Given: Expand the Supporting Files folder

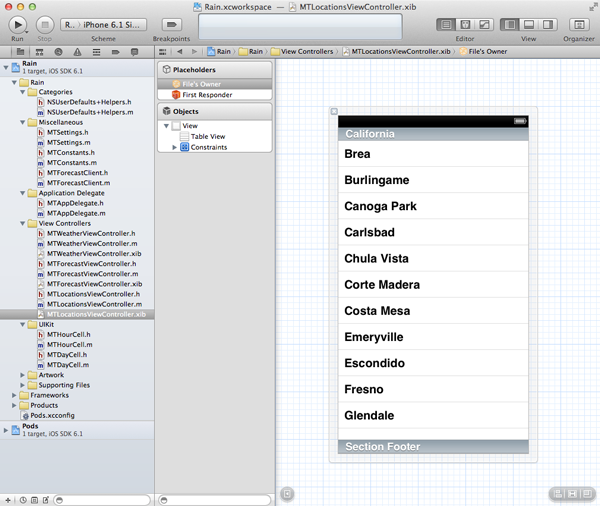Looking at the screenshot, I should point(23,385).
